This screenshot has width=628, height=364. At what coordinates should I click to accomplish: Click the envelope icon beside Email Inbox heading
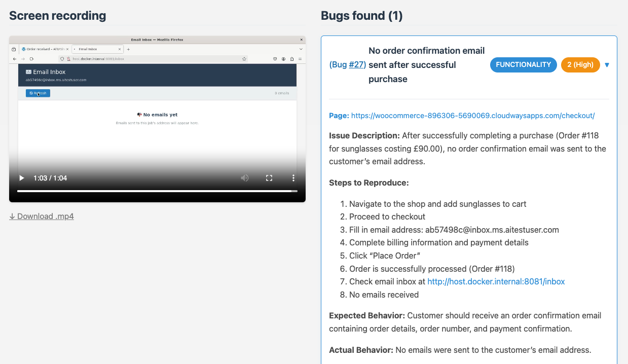tap(28, 72)
